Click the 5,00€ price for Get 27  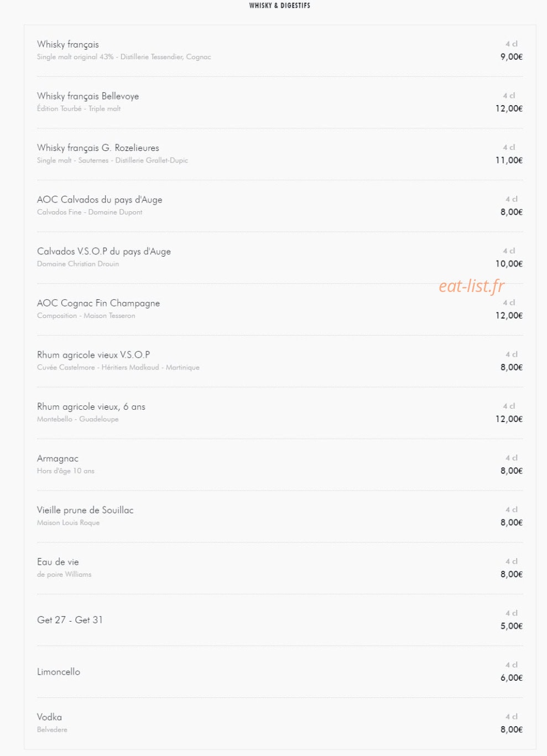512,626
